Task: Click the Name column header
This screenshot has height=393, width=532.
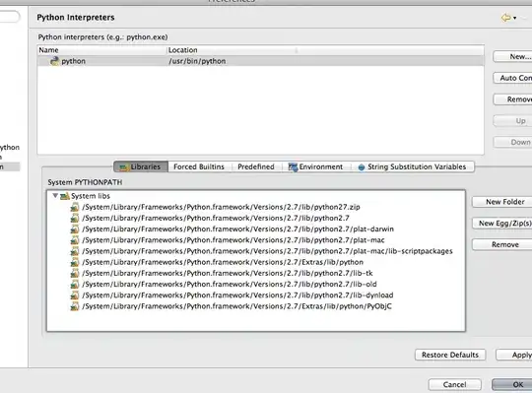Action: [101, 50]
